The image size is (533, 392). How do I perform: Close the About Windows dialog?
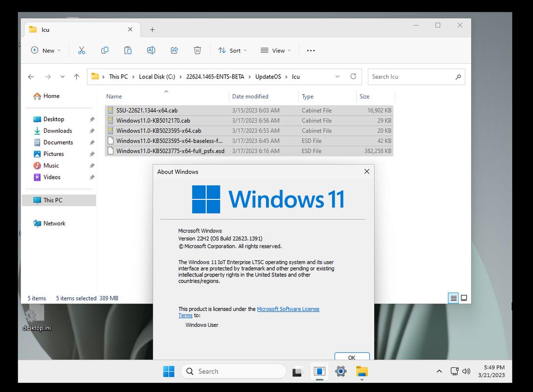coord(367,171)
